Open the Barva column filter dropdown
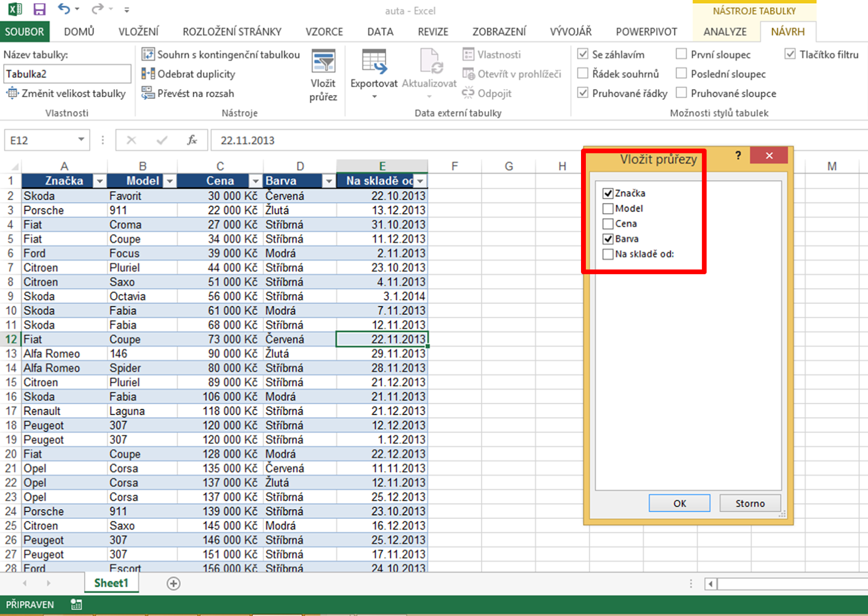Viewport: 868px width, 616px height. point(329,181)
